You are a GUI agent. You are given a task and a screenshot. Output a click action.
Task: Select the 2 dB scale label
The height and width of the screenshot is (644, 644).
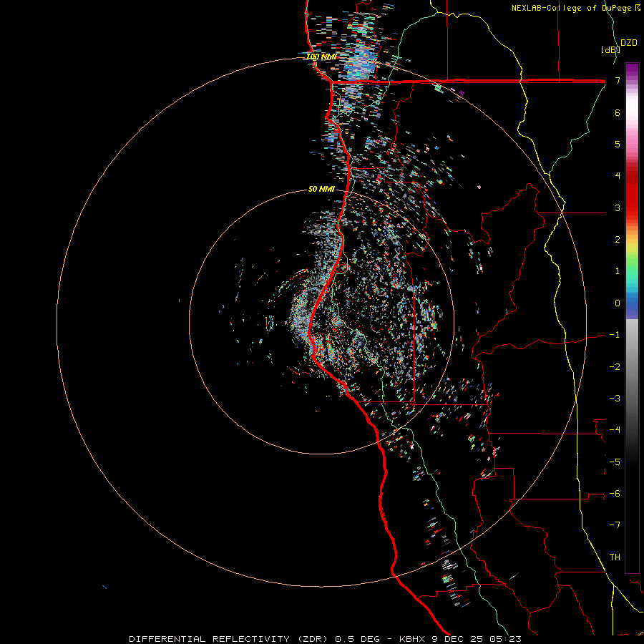[618, 240]
